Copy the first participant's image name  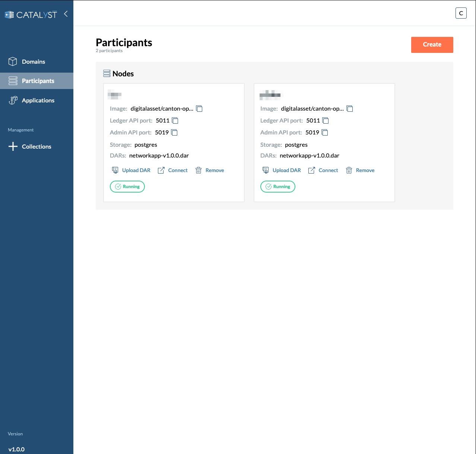tap(199, 108)
